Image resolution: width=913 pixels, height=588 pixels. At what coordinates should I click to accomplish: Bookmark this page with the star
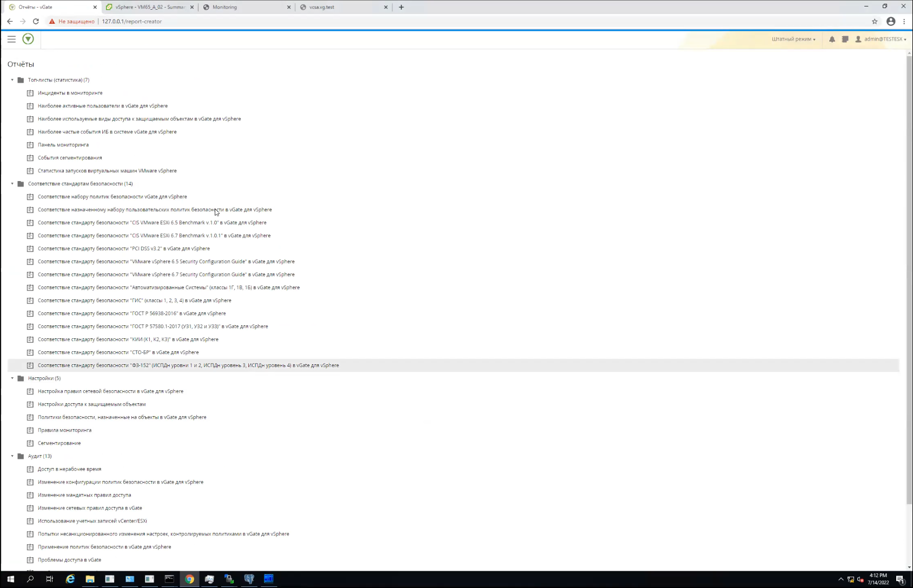[875, 22]
